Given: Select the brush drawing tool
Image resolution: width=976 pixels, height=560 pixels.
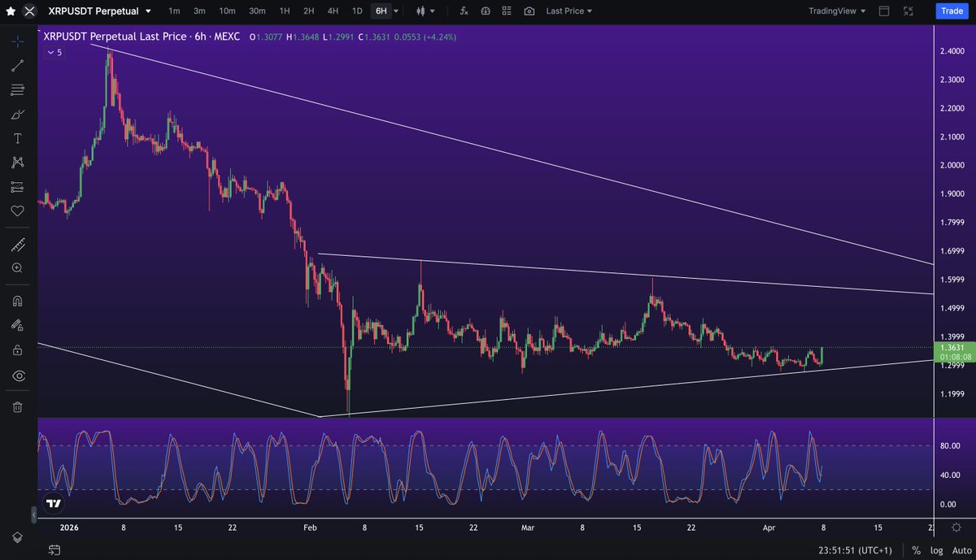Looking at the screenshot, I should (x=17, y=115).
